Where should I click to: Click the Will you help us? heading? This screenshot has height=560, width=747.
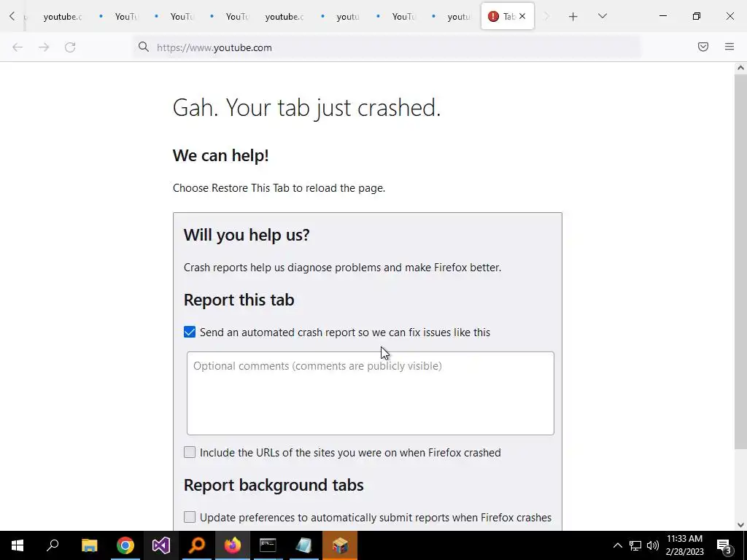pyautogui.click(x=247, y=235)
